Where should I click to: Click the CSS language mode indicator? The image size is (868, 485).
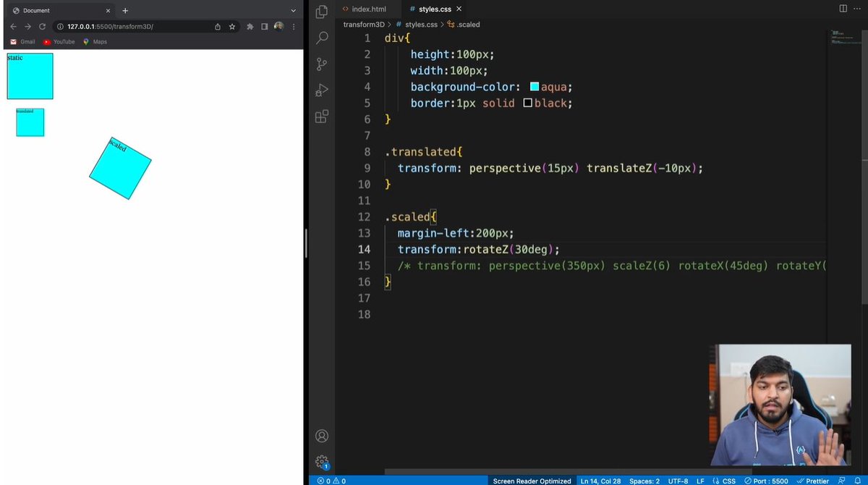[x=727, y=480]
